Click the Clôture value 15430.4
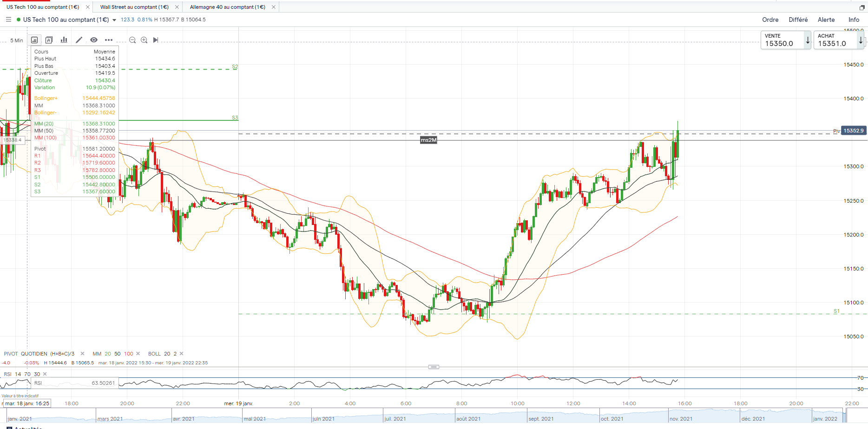 pyautogui.click(x=105, y=80)
